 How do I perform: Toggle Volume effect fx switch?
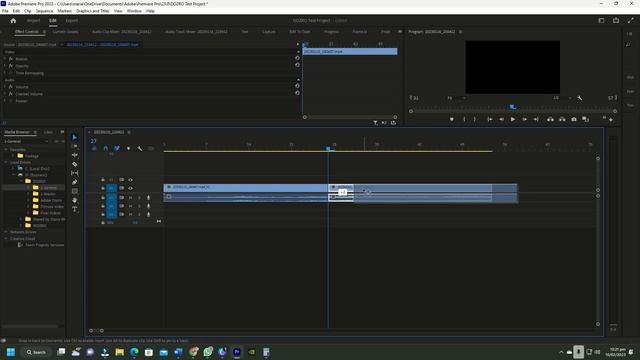pos(11,87)
